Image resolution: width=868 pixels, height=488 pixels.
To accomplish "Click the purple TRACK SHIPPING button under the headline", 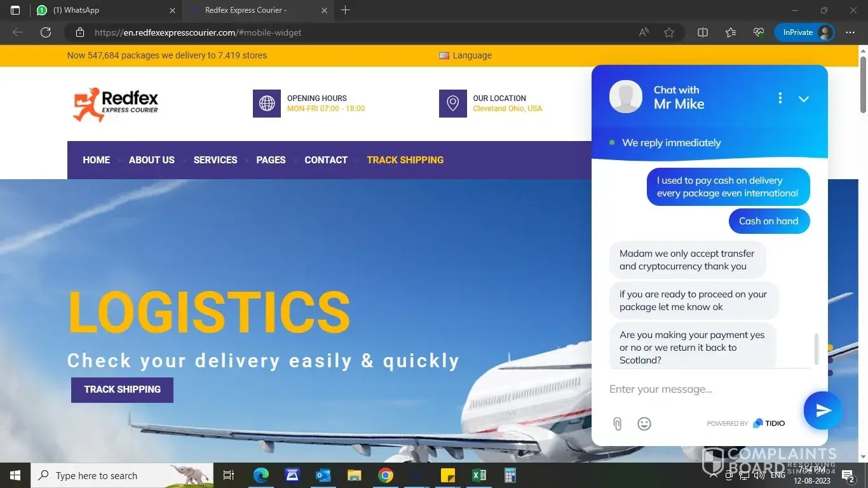I will click(x=122, y=390).
